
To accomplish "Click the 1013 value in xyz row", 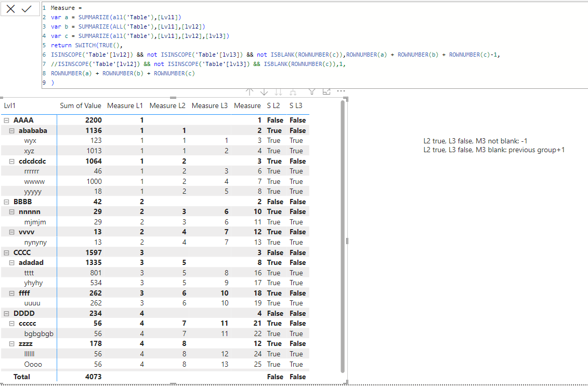I will (94, 151).
